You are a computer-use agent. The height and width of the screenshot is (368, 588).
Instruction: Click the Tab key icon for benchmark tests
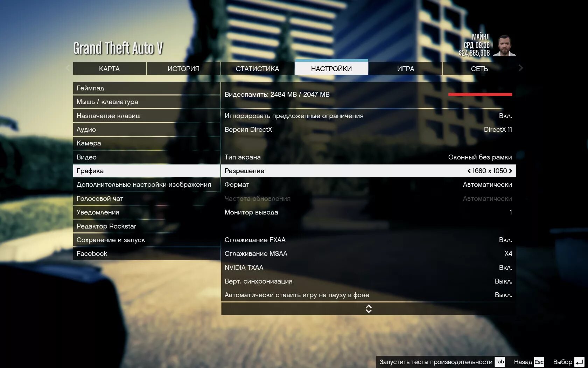500,361
